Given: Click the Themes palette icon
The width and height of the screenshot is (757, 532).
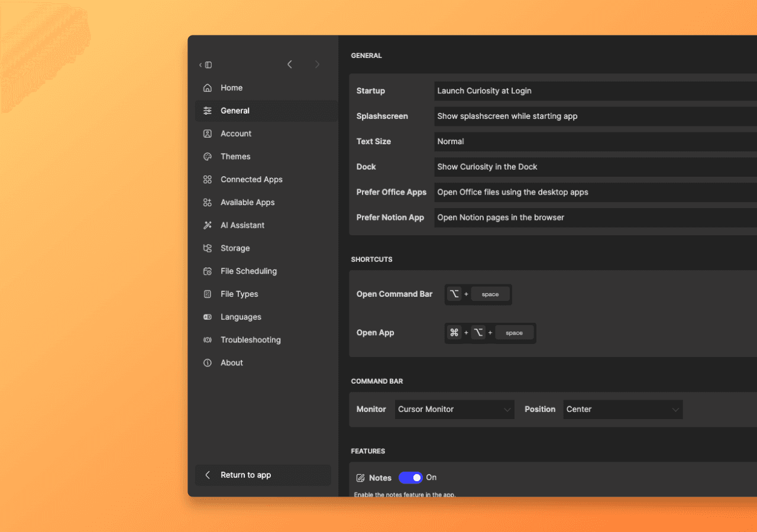Looking at the screenshot, I should (208, 157).
